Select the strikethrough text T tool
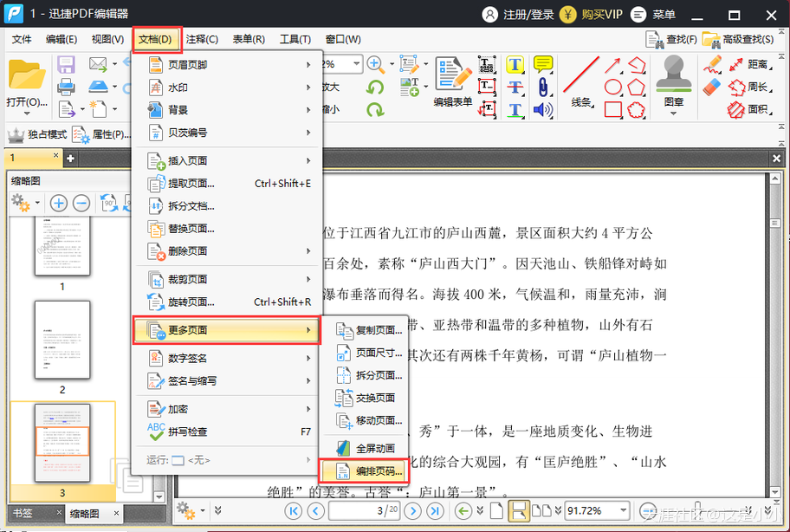 coord(515,88)
